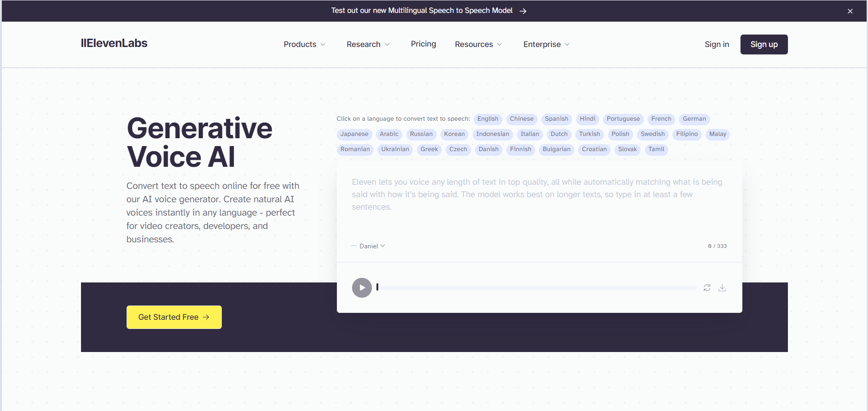Open the Multilingual Speech to Speech announcement
Screen dimensions: 868x411
pyautogui.click(x=428, y=11)
